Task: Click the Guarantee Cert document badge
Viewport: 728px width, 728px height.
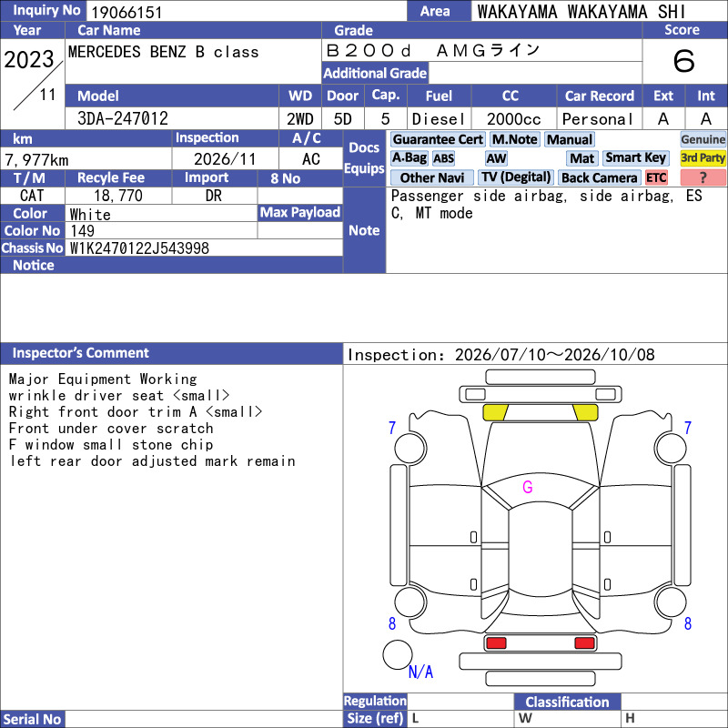Action: point(438,139)
